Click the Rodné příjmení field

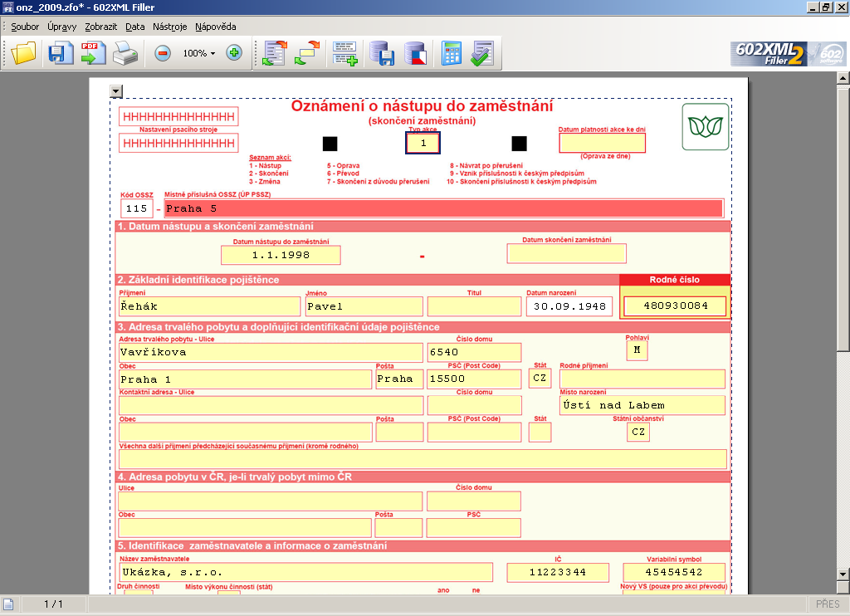pyautogui.click(x=642, y=379)
